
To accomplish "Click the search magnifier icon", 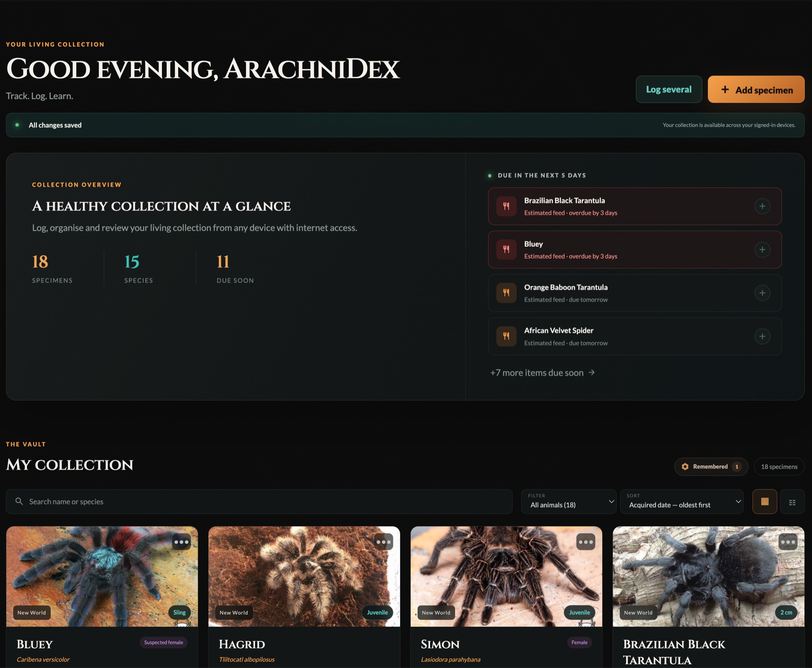I will (x=19, y=501).
